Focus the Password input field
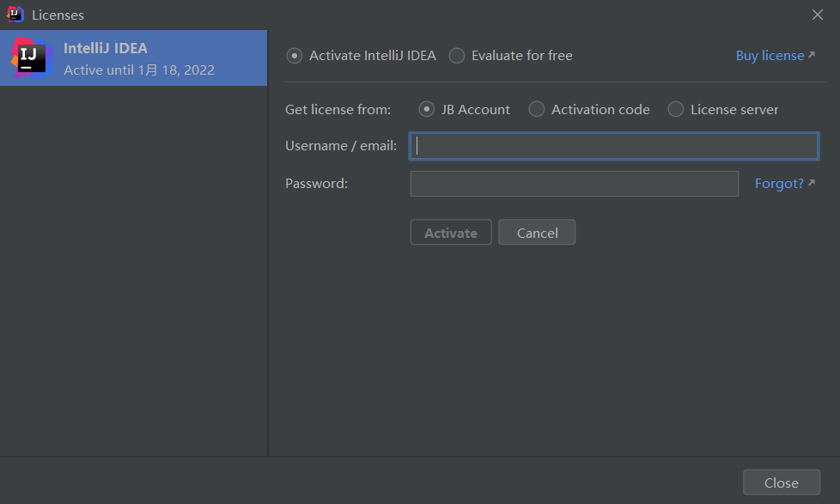840x504 pixels. [x=575, y=184]
